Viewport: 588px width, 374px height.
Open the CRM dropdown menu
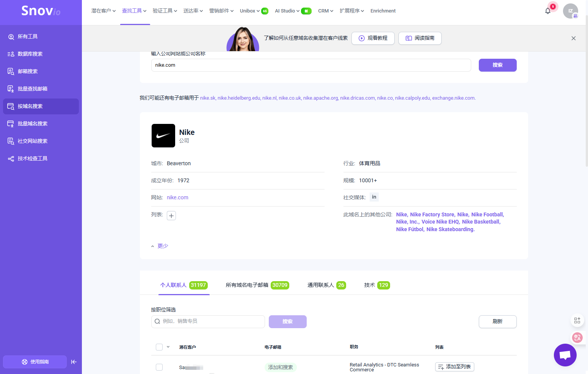click(325, 11)
